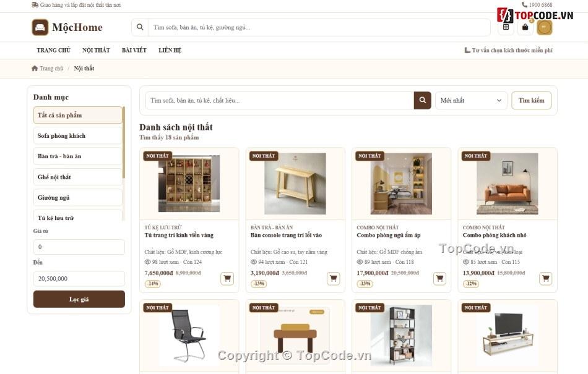
Task: Open the display cabinet product image
Action: tap(189, 184)
